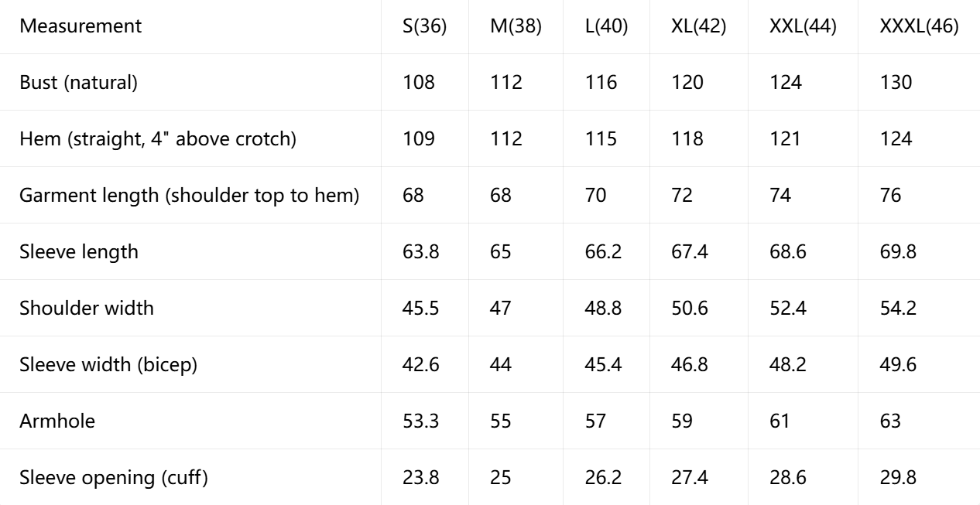This screenshot has height=505, width=980.
Task: Click the Hem (straight, 4" above crotch) label
Action: pos(158,139)
